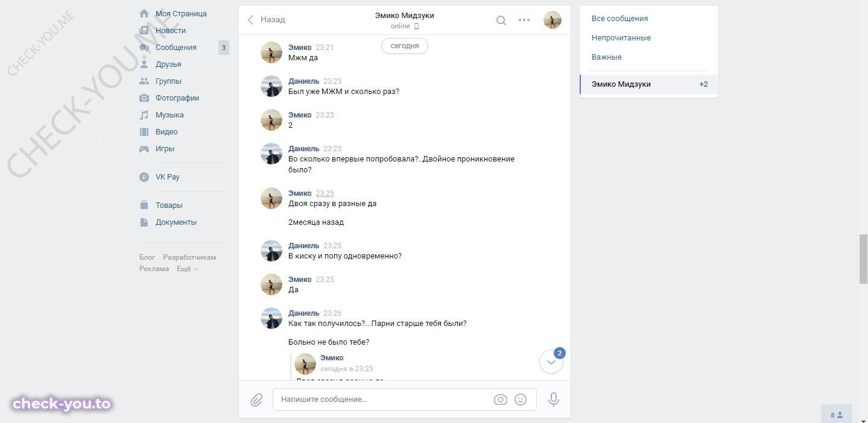The width and height of the screenshot is (868, 423).
Task: Open the Разработчикам footer link
Action: coord(189,257)
